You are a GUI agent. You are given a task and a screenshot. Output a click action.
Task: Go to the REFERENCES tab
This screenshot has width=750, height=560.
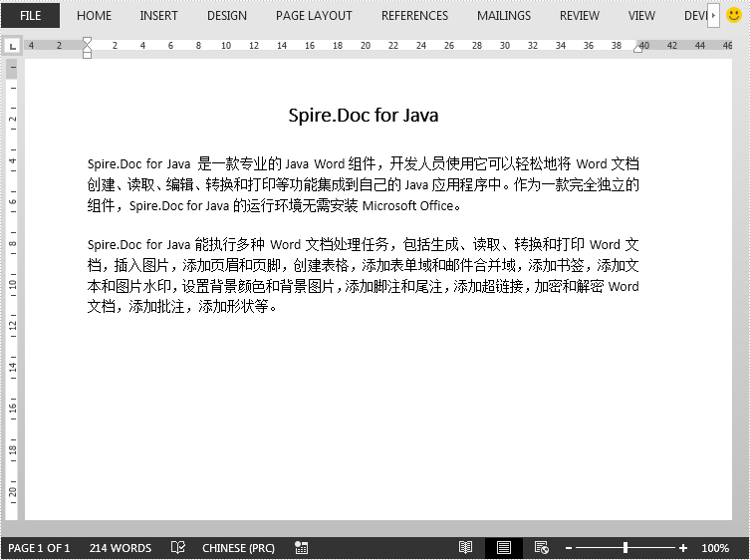point(414,15)
